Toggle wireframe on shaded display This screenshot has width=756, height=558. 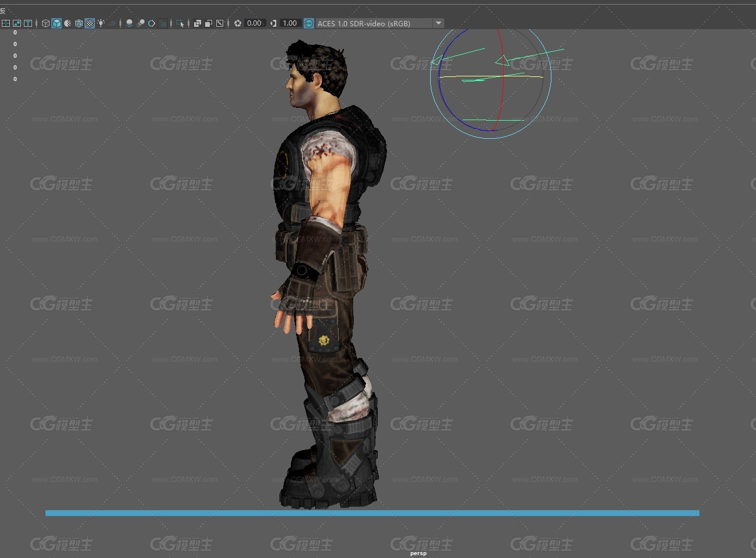click(x=79, y=23)
